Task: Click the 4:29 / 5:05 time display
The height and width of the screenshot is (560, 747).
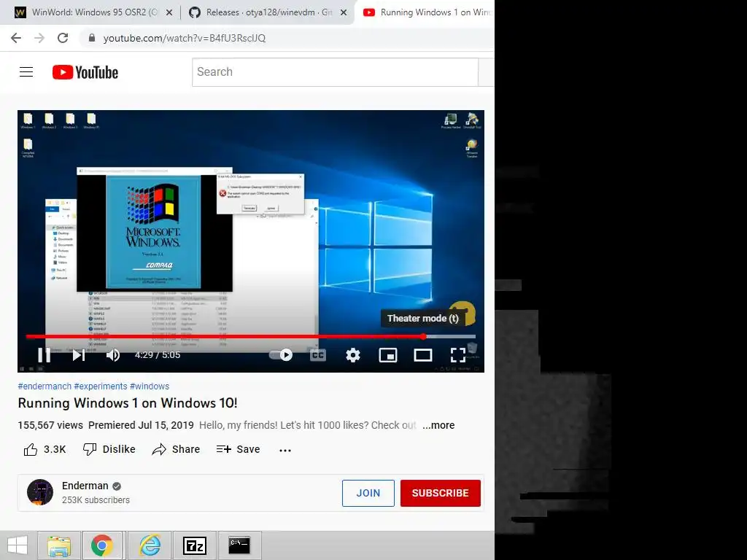Action: pos(158,355)
